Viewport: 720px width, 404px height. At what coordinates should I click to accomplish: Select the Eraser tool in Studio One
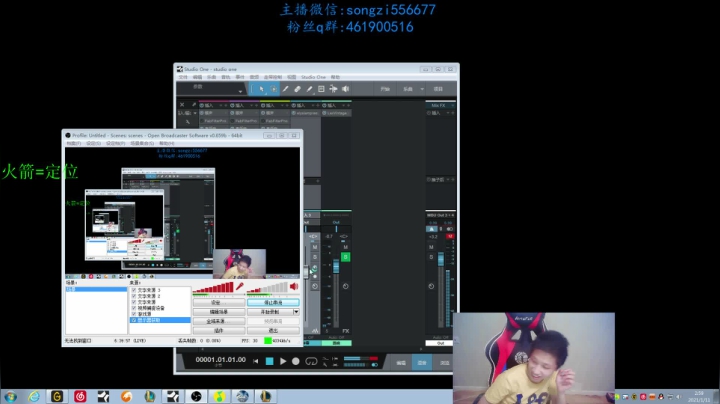pyautogui.click(x=297, y=89)
